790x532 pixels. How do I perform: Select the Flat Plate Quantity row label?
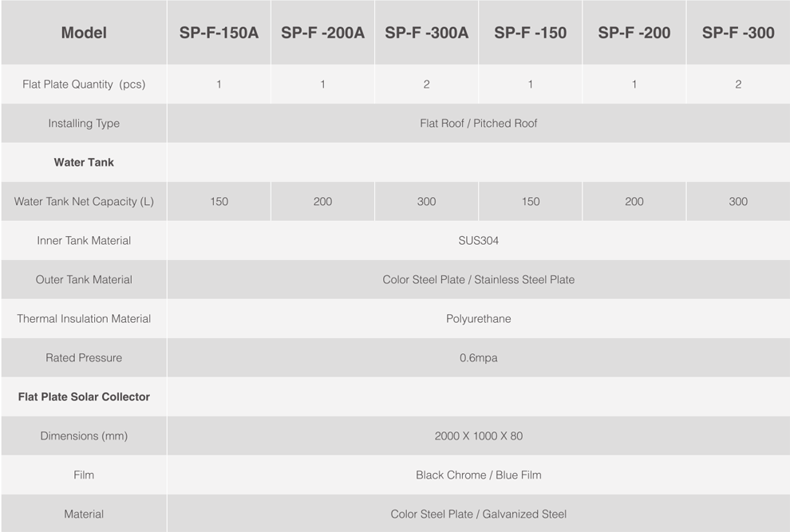coord(84,84)
